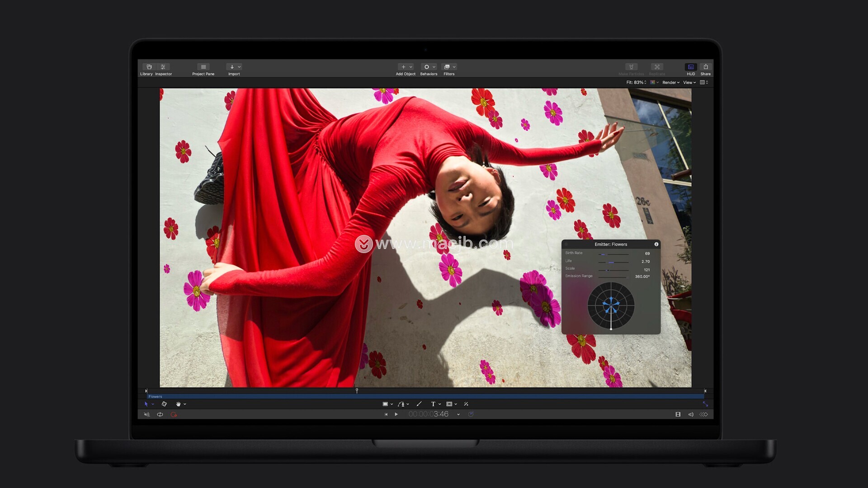Open the View menu
The image size is (868, 488).
[689, 83]
